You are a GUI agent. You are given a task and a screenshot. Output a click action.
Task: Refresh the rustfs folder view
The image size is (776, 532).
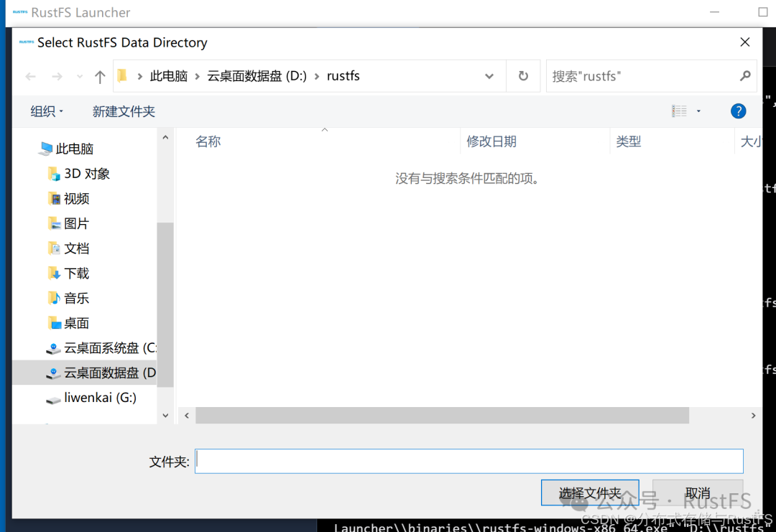(523, 76)
